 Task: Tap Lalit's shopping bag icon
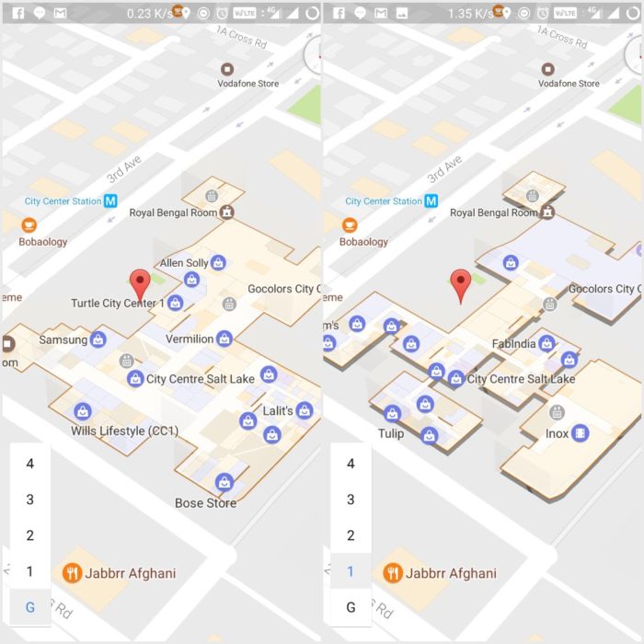click(x=305, y=410)
